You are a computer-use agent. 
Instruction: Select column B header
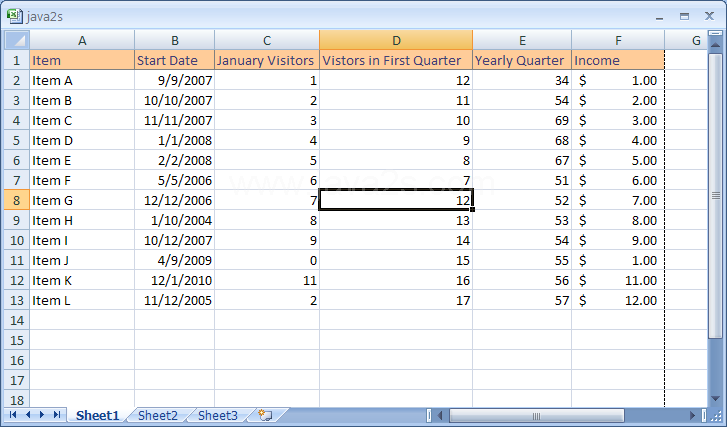tap(174, 40)
